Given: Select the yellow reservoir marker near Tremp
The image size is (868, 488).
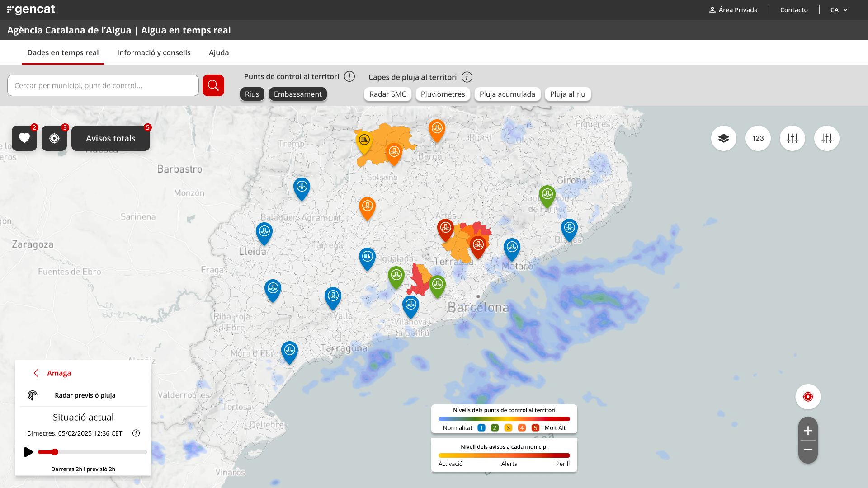Looking at the screenshot, I should [x=364, y=141].
